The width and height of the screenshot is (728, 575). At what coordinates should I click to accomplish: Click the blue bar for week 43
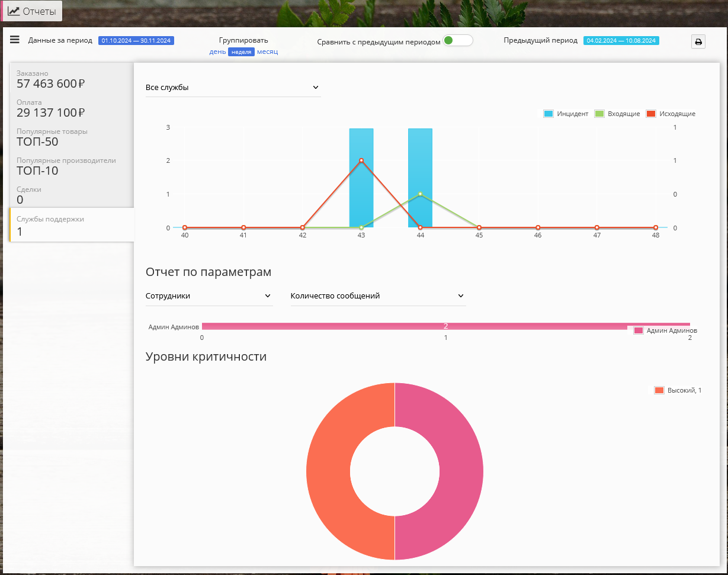coord(361,178)
